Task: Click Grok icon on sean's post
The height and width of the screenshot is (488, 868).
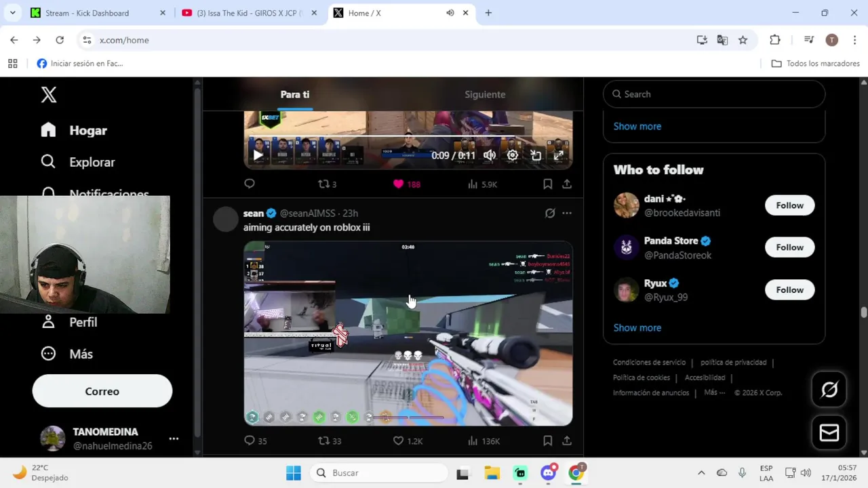Action: [550, 213]
